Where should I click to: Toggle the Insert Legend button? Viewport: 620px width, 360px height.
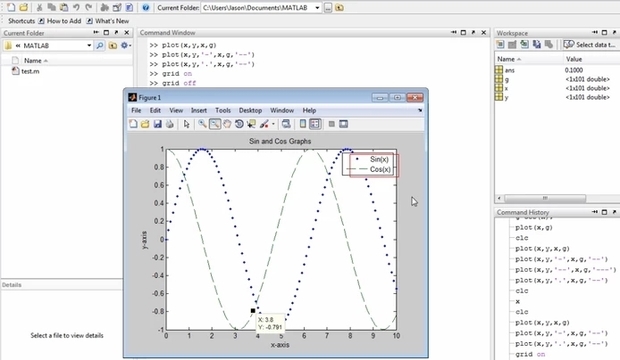point(315,124)
